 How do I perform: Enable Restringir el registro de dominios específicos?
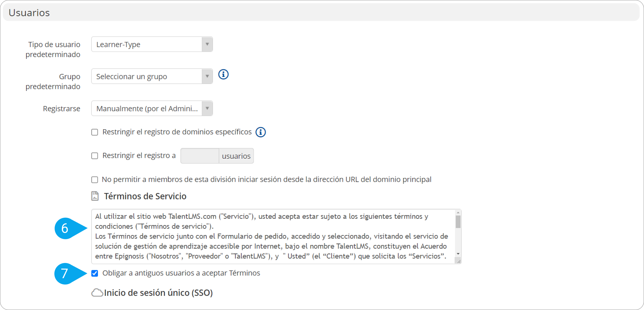[x=95, y=132]
